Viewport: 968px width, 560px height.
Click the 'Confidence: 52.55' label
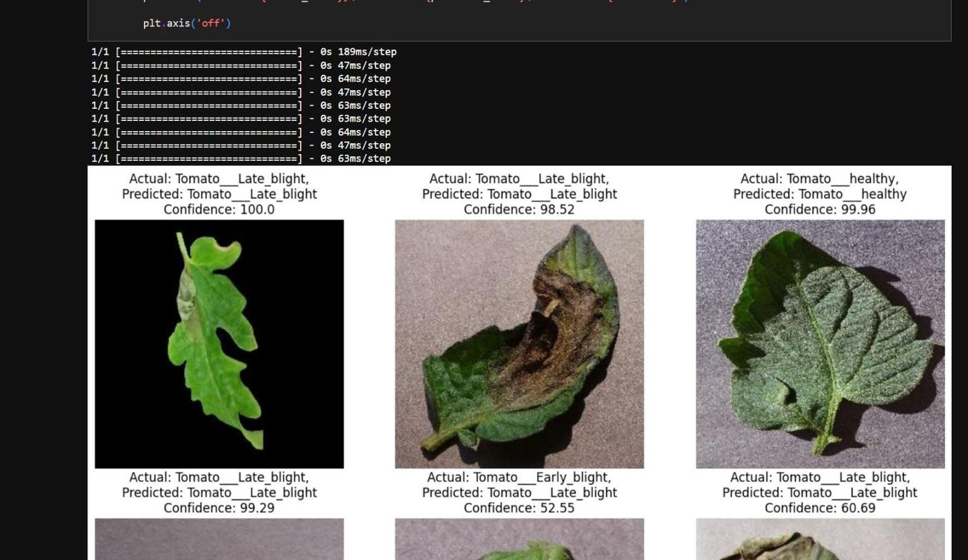pyautogui.click(x=519, y=508)
